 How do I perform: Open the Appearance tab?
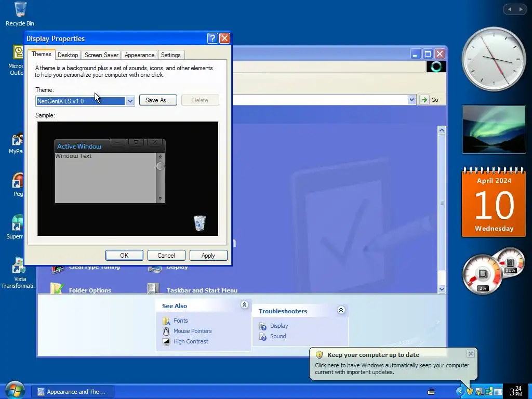139,55
